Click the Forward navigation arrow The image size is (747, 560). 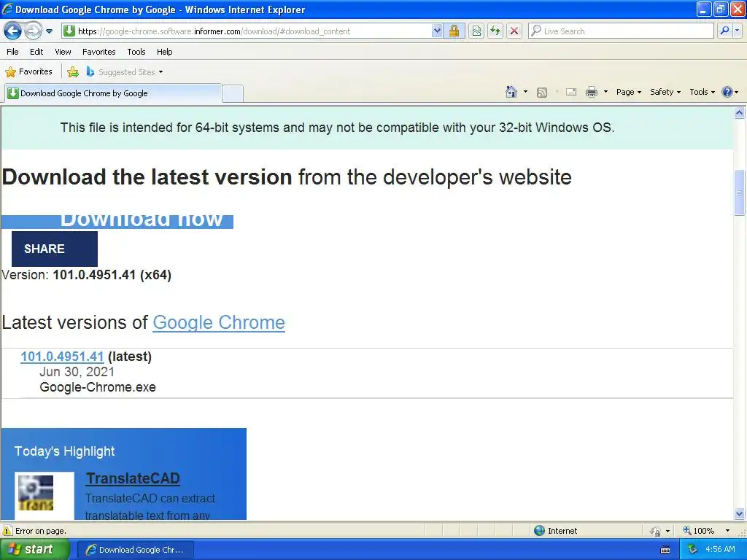[33, 31]
